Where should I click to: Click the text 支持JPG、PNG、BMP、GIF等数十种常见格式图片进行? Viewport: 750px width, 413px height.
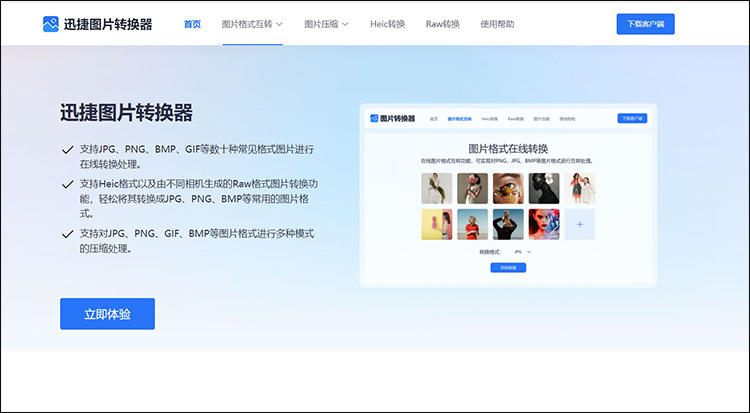tap(197, 149)
